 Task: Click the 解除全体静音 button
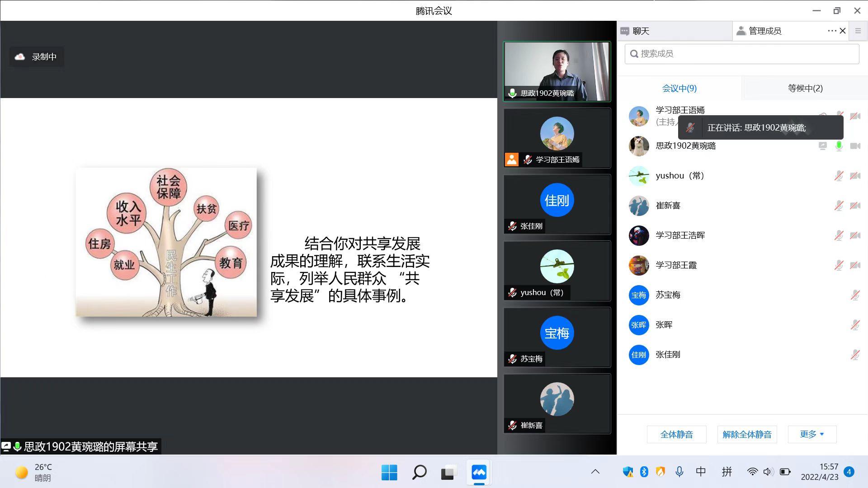(747, 434)
